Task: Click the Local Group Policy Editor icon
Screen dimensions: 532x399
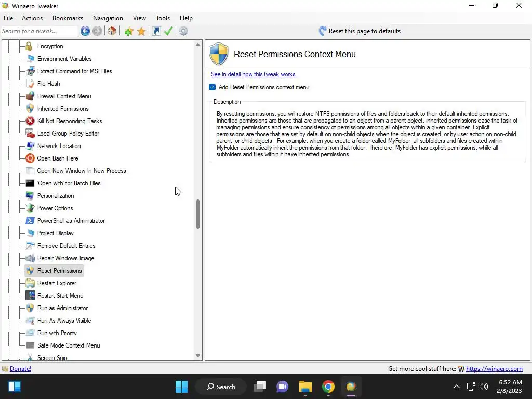Action: click(30, 134)
